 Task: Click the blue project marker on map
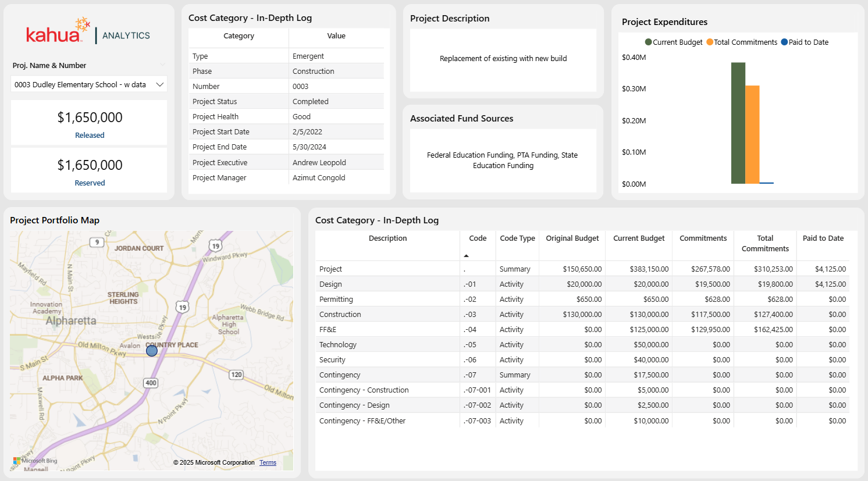pos(152,351)
